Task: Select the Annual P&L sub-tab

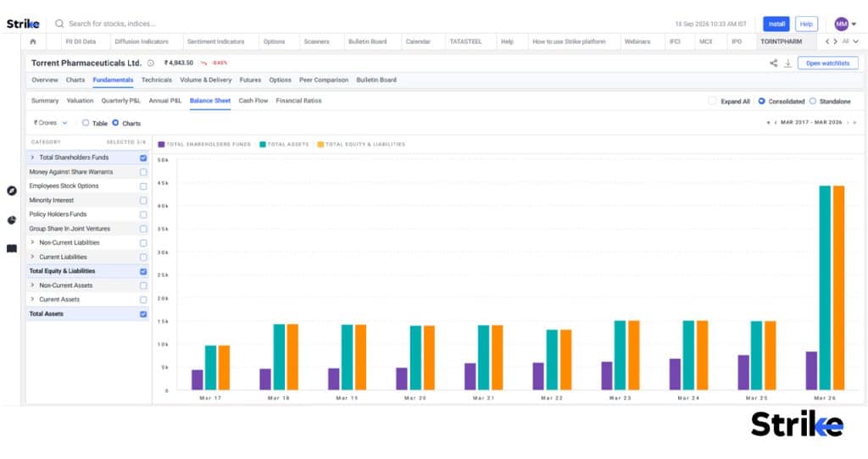Action: coord(165,101)
